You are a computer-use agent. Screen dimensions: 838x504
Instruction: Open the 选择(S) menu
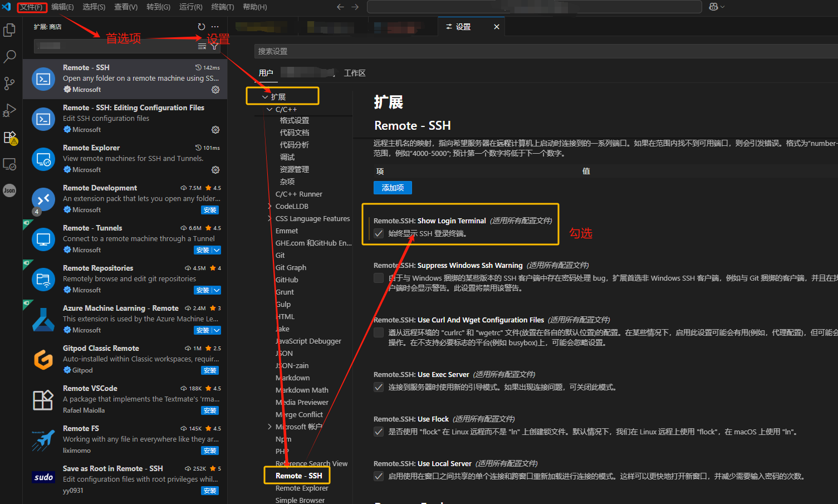pos(94,7)
